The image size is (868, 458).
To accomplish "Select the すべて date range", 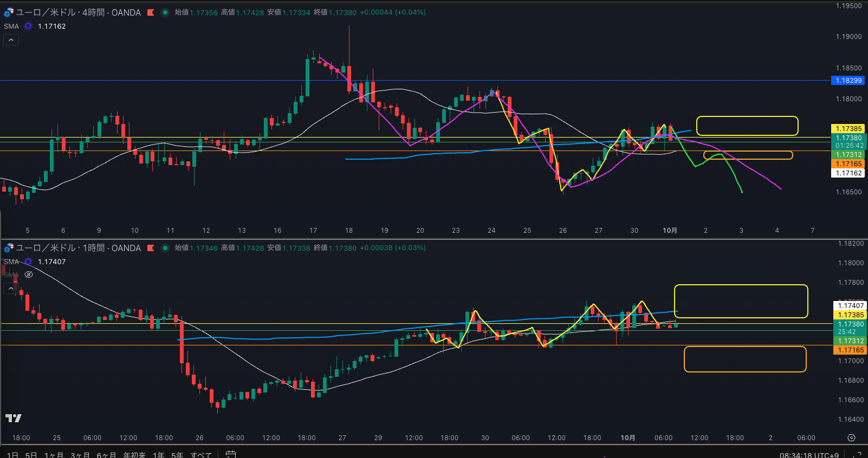I will (201, 455).
